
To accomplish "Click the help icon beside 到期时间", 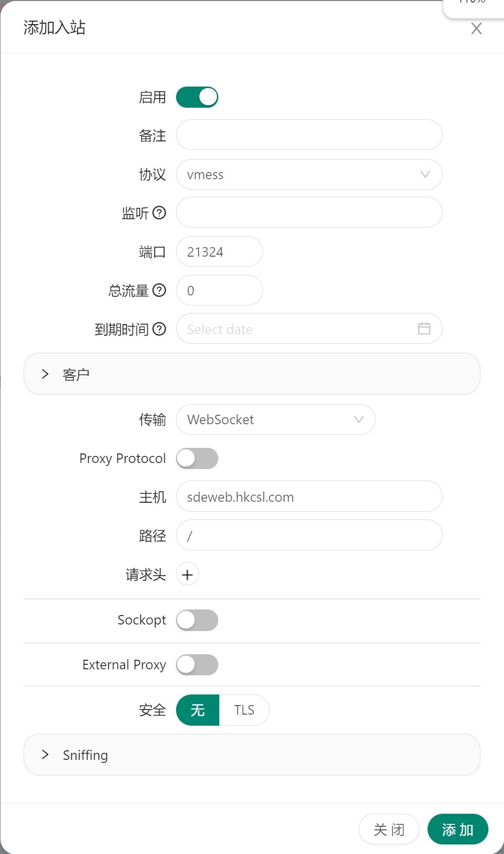I will click(159, 329).
